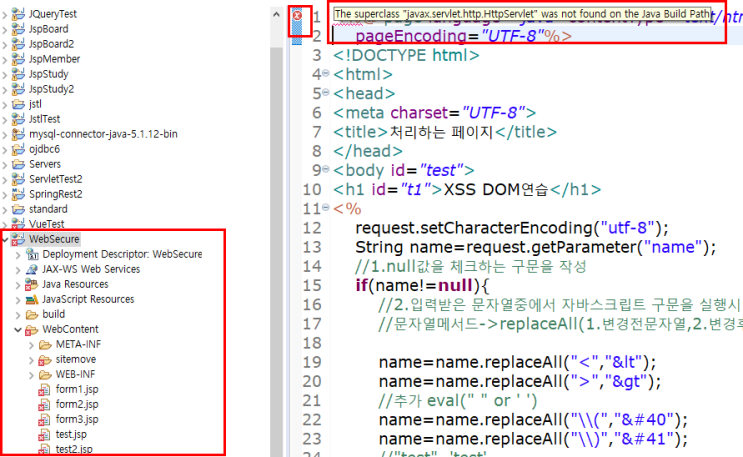Image resolution: width=743 pixels, height=457 pixels.
Task: Click the JspStudy project icon
Action: click(18, 74)
